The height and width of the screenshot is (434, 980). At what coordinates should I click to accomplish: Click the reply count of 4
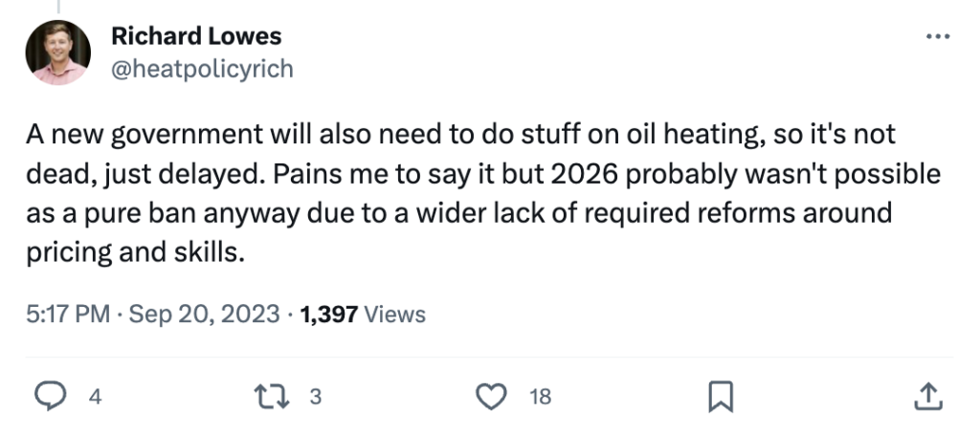94,397
